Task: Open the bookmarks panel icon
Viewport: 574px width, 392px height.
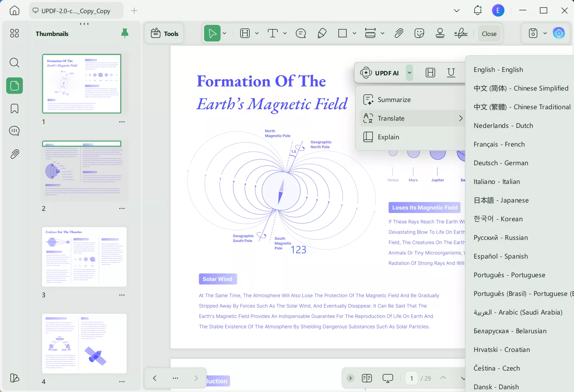Action: [14, 109]
